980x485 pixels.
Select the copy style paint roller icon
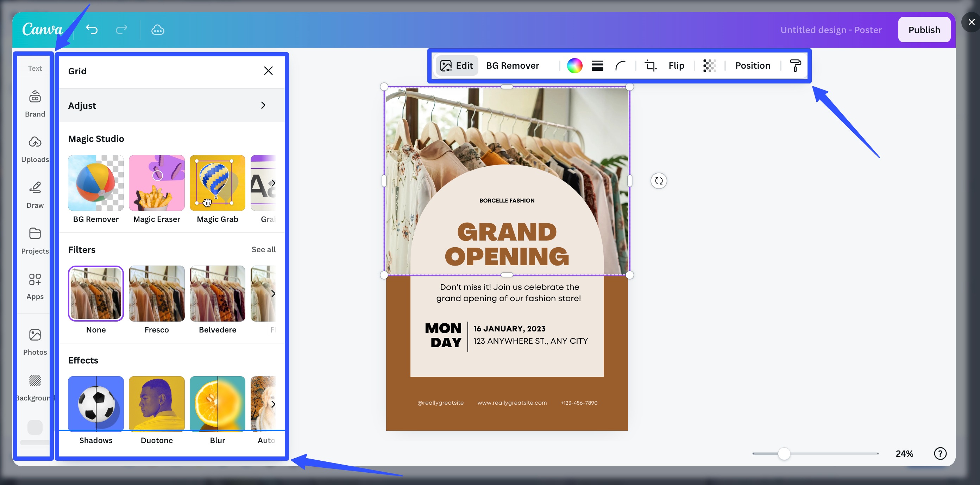795,66
